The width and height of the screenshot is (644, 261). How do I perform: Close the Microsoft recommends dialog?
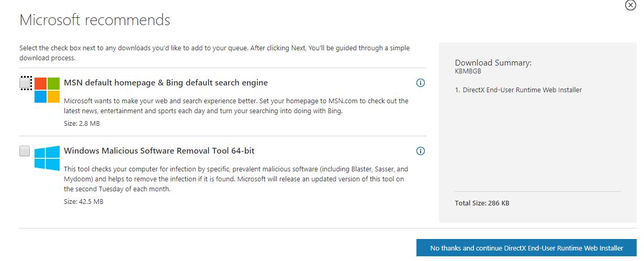pos(630,5)
